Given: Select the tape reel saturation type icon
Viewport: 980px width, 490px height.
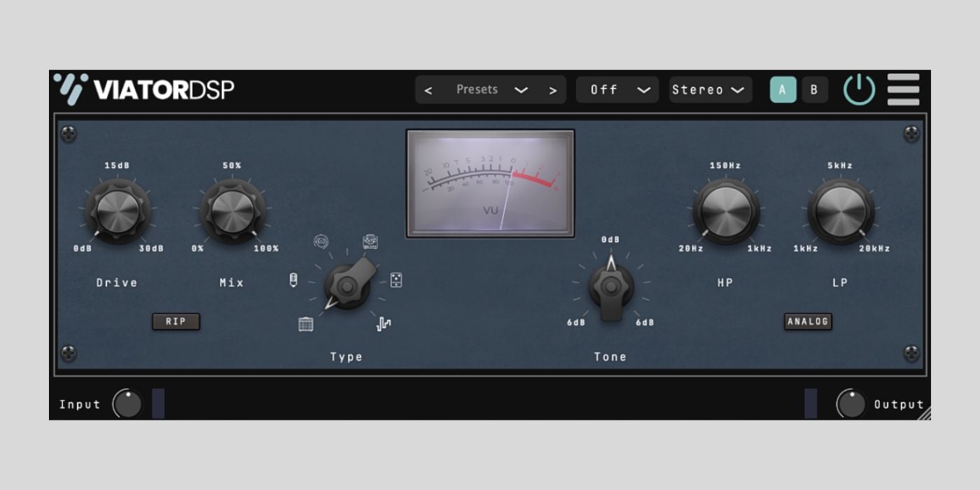Looking at the screenshot, I should pos(321,240).
